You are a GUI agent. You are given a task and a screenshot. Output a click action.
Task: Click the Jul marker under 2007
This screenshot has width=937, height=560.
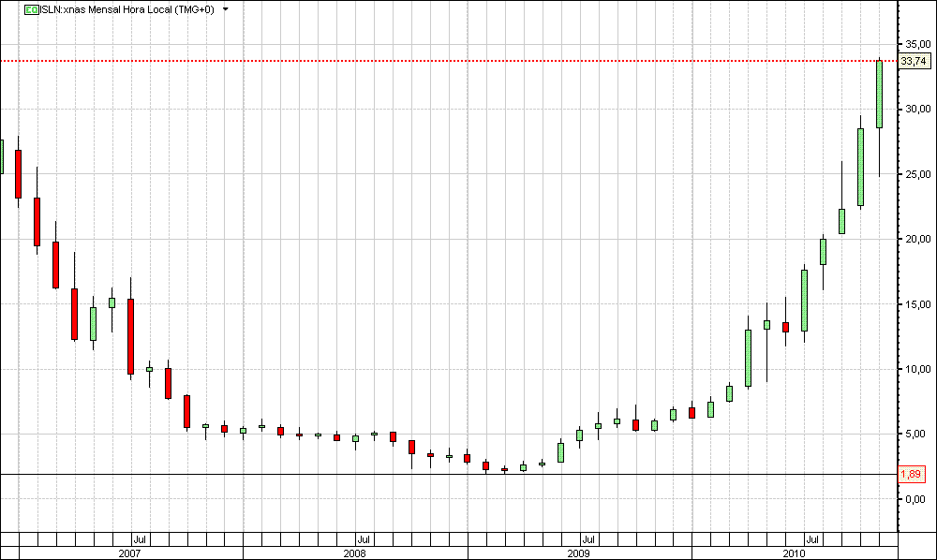tap(140, 539)
